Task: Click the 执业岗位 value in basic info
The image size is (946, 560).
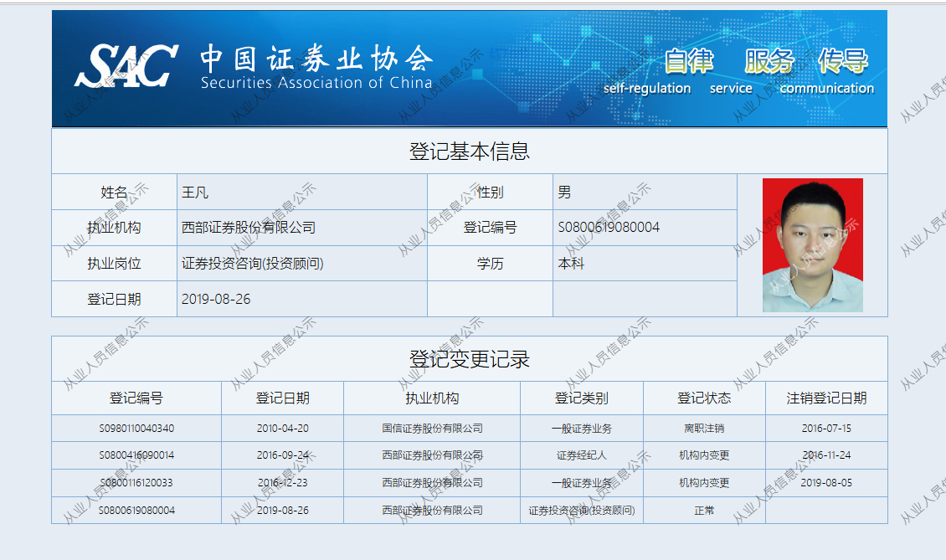Action: click(x=253, y=264)
